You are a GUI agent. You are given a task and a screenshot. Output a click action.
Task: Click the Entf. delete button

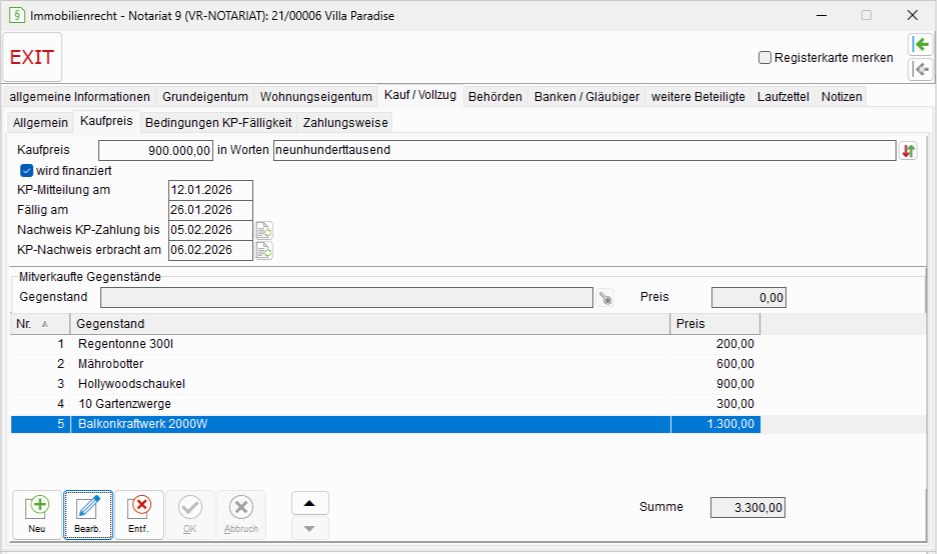point(139,515)
